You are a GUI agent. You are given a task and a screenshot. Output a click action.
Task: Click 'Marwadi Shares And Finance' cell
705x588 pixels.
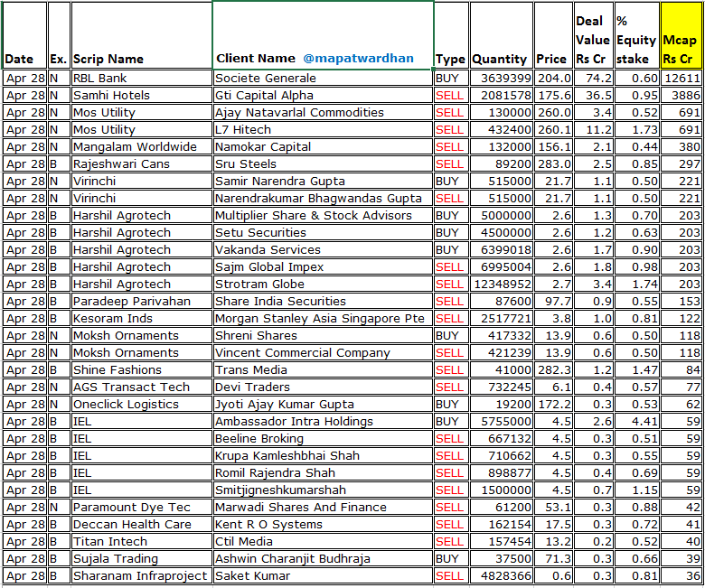(323, 507)
